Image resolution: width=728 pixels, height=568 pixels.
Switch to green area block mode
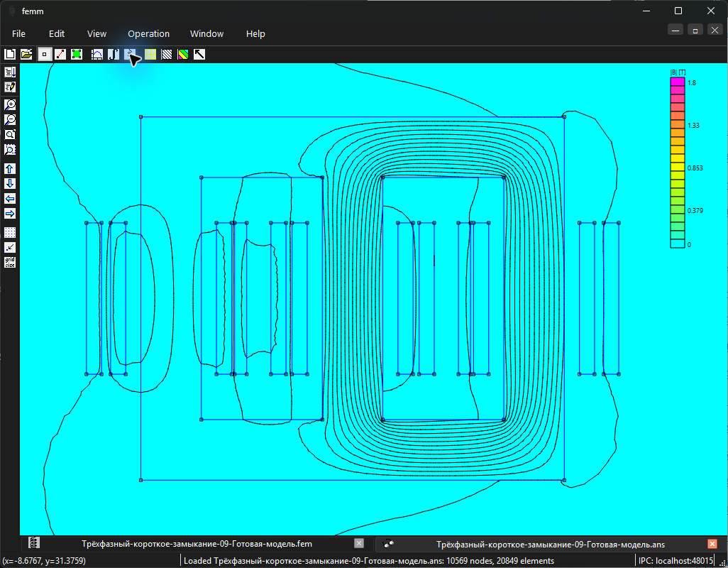(x=77, y=55)
